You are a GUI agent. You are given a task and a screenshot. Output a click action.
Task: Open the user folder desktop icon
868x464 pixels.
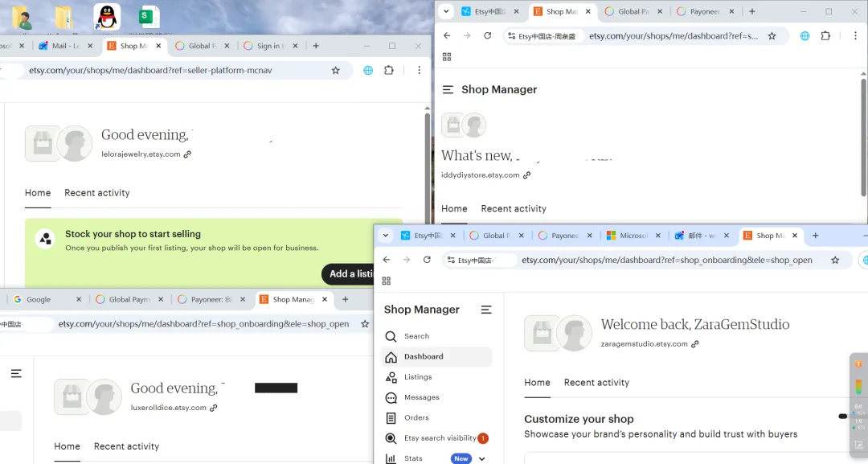click(x=23, y=18)
